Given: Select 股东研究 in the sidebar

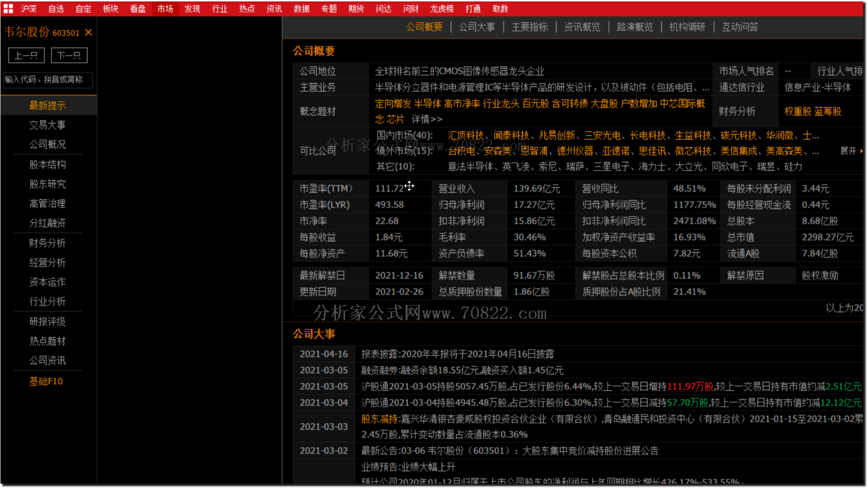Looking at the screenshot, I should click(x=48, y=184).
